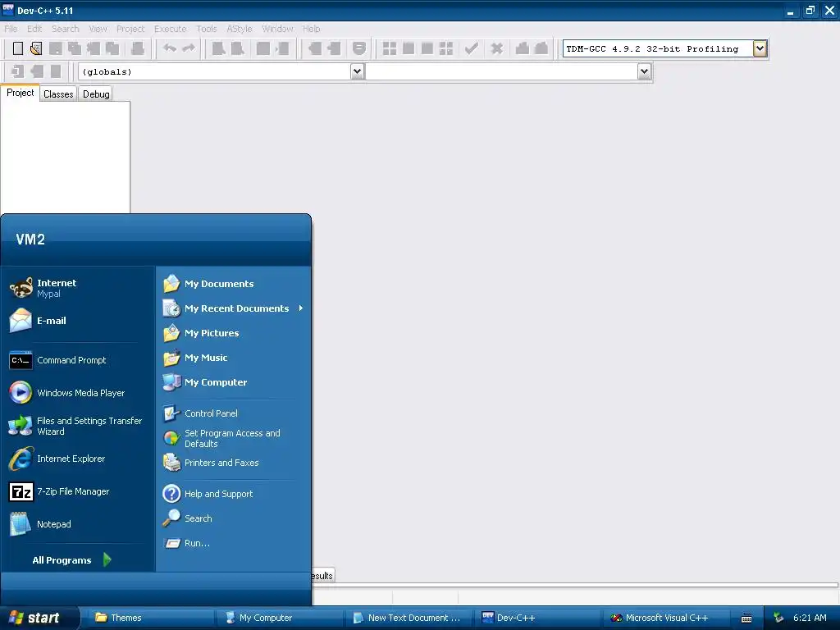Switch to the Debug tab
Image resolution: width=840 pixels, height=630 pixels.
point(97,94)
